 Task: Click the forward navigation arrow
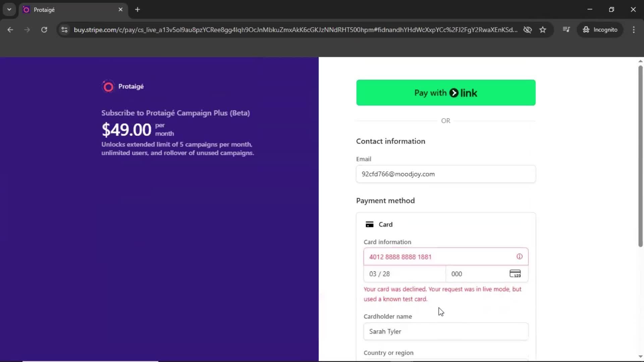click(27, 30)
